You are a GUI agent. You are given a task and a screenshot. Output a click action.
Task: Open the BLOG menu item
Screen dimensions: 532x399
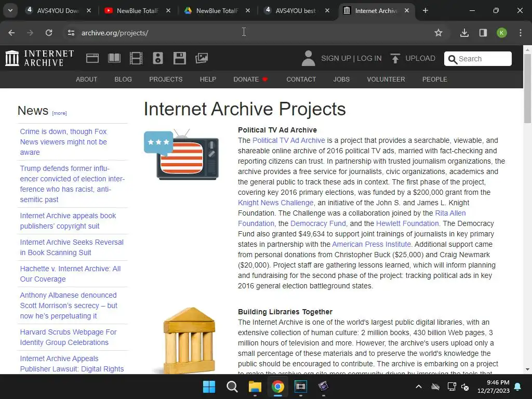pos(123,79)
